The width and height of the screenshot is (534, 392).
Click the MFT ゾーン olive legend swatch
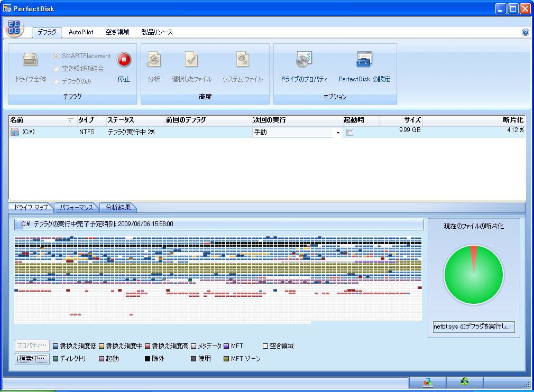[x=226, y=359]
